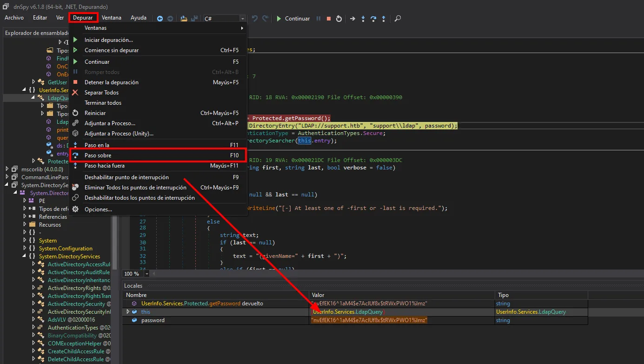This screenshot has height=364, width=644.
Task: Select the AdsVLV @02000016 tree item
Action: (x=71, y=319)
